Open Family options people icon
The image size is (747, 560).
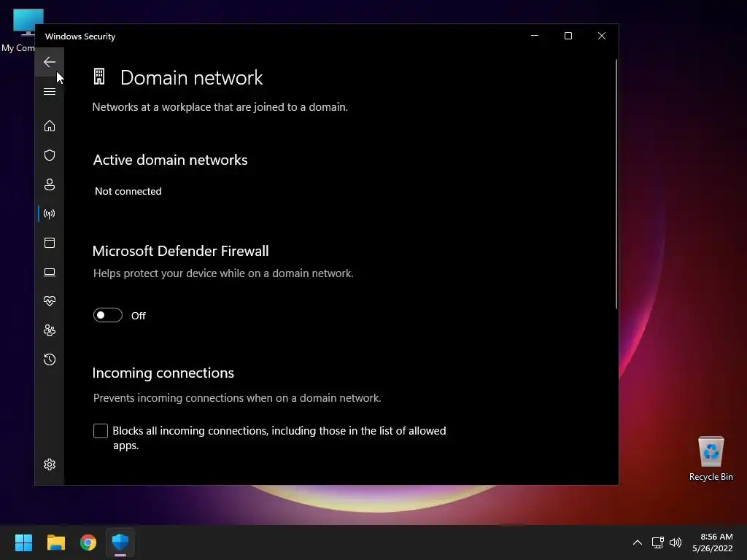50,330
